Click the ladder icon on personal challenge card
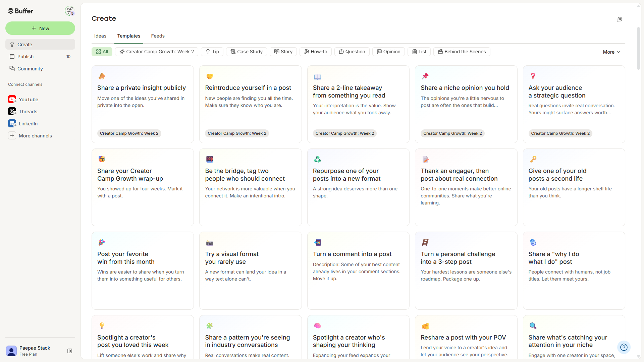The image size is (644, 362). coord(425,242)
